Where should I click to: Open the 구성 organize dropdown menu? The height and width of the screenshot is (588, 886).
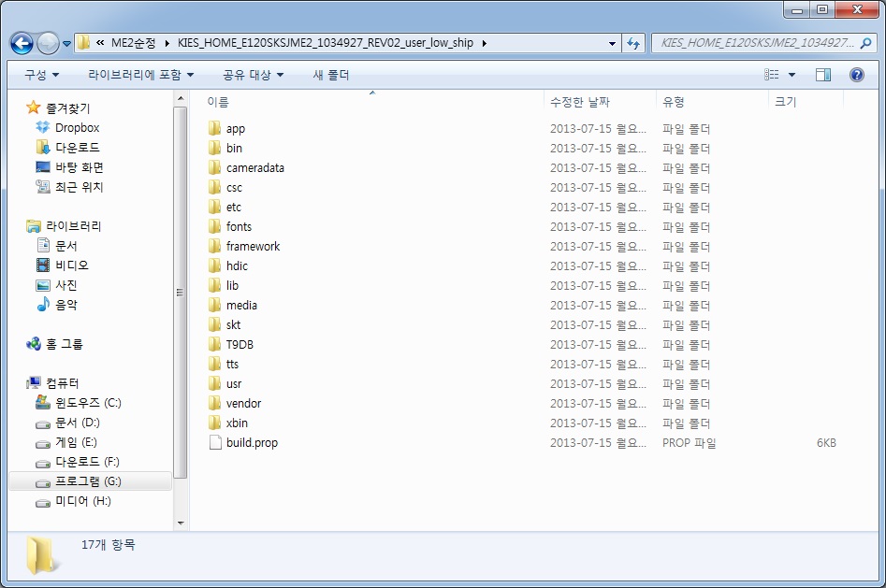41,75
